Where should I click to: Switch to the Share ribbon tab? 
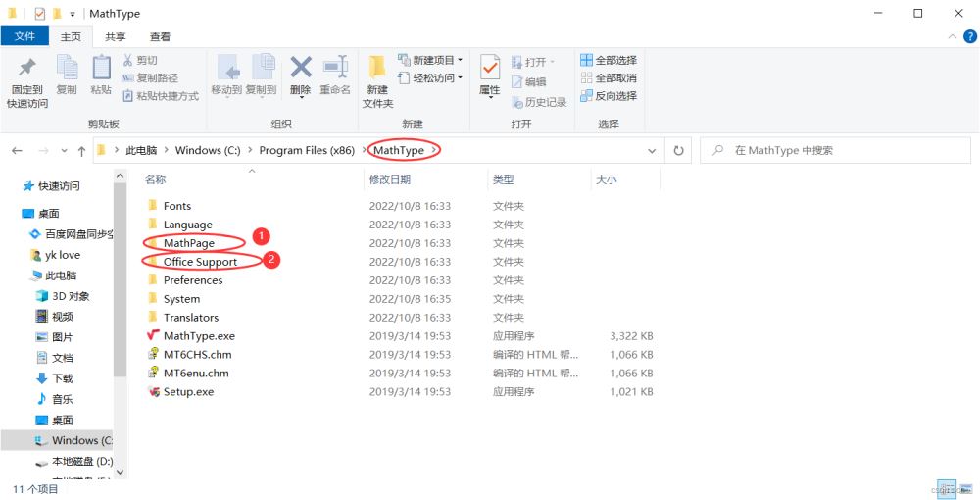[116, 36]
